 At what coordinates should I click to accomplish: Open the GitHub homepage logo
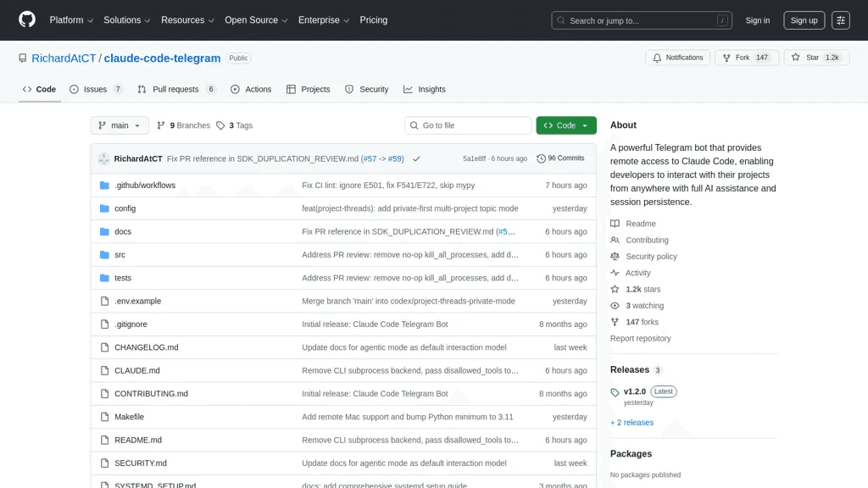26,20
